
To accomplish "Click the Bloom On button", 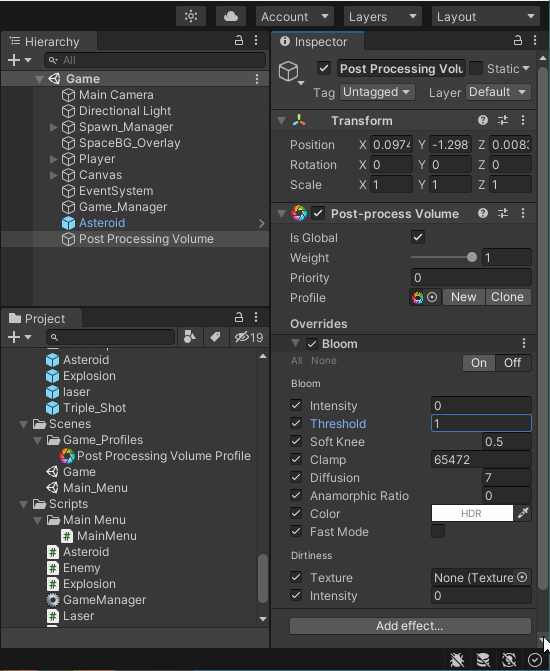I will pos(479,363).
